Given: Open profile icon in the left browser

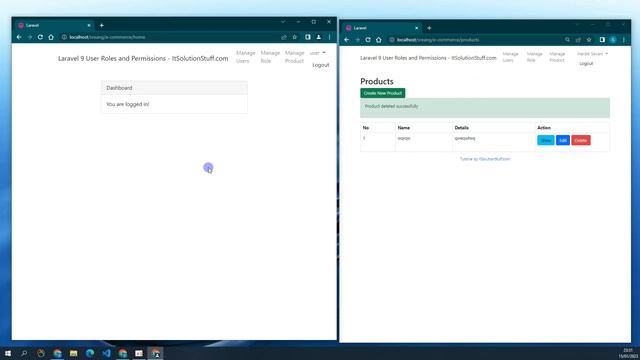Looking at the screenshot, I should tap(319, 37).
